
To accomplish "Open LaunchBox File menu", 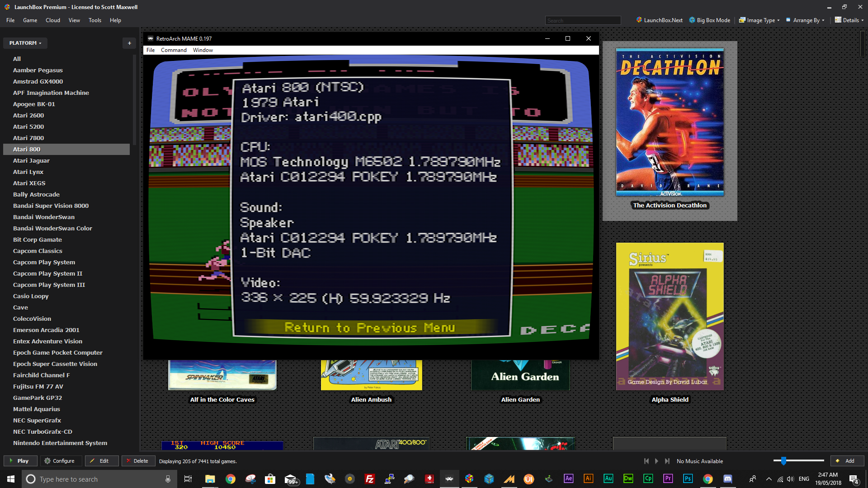I will click(10, 20).
